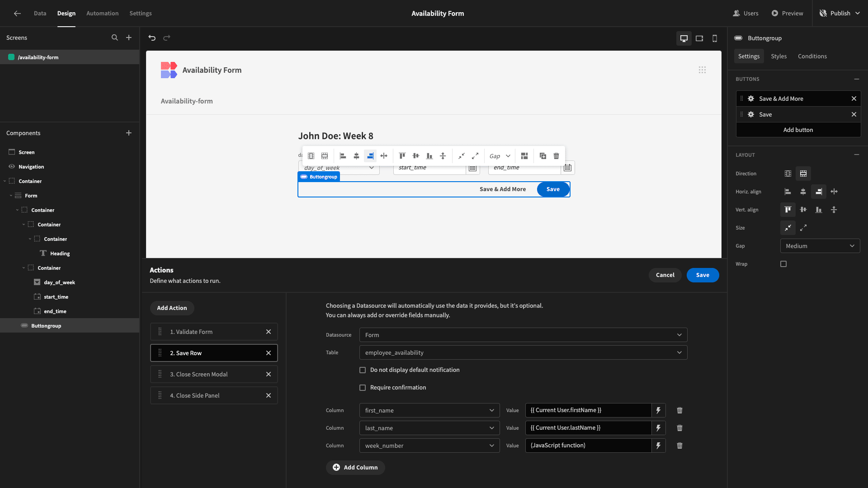Open bindings for the week_number value
This screenshot has height=488, width=868.
658,446
